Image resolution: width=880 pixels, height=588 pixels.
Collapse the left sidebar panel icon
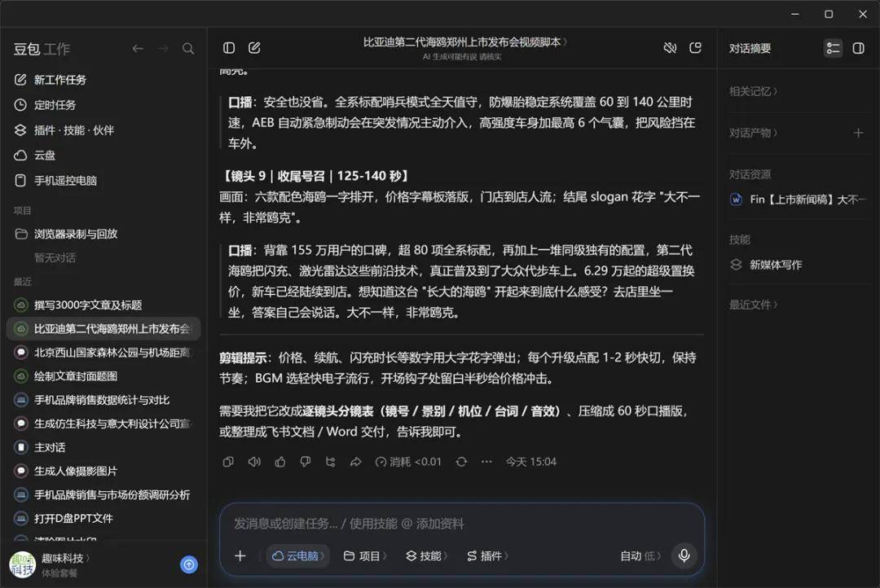[229, 48]
